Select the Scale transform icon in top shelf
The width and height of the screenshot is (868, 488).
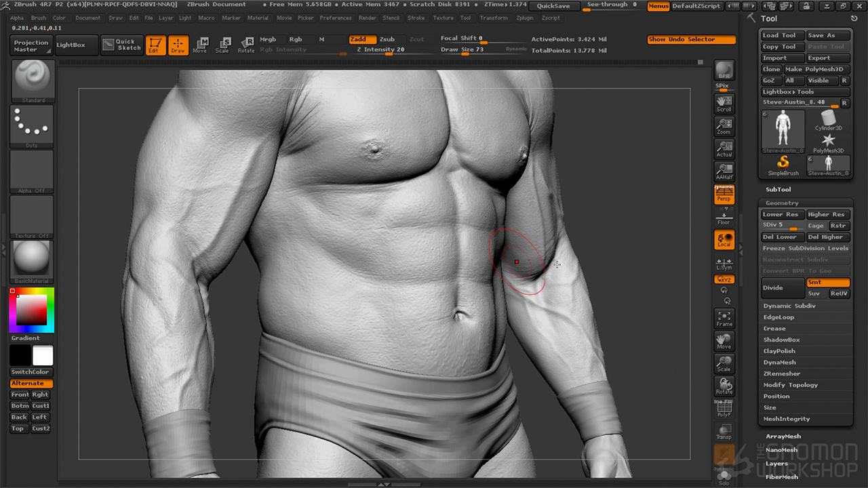[222, 45]
